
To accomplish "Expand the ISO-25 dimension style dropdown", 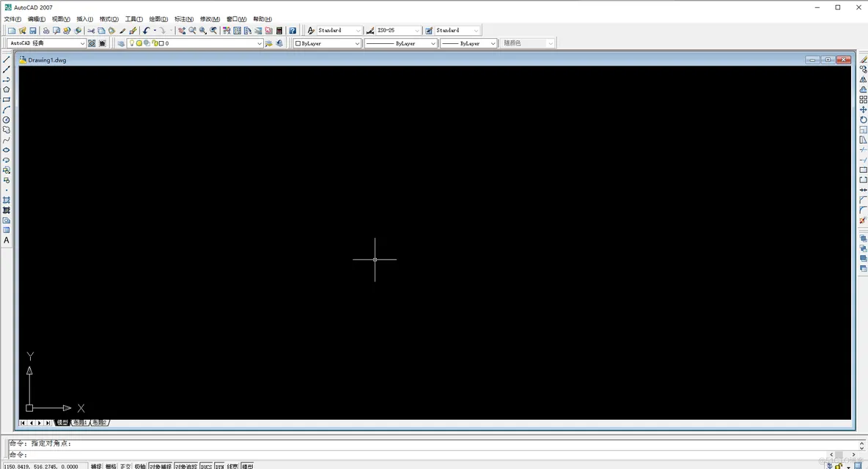I will coord(417,31).
